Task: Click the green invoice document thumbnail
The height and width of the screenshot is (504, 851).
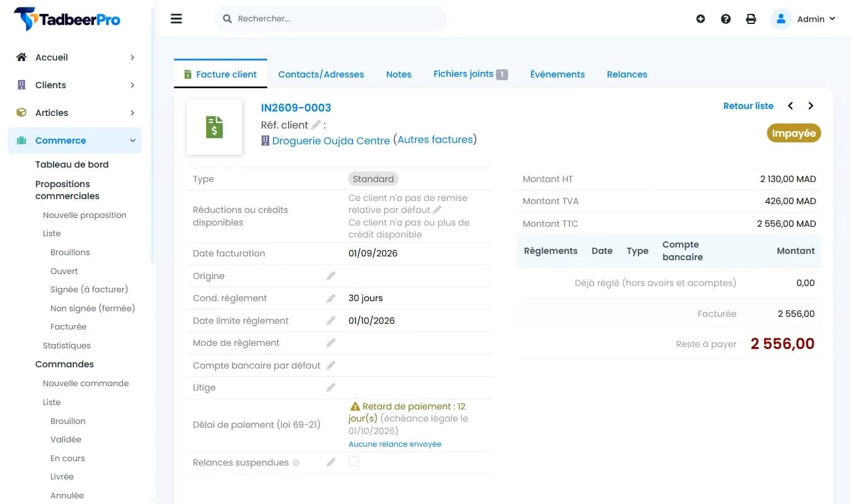Action: tap(214, 127)
